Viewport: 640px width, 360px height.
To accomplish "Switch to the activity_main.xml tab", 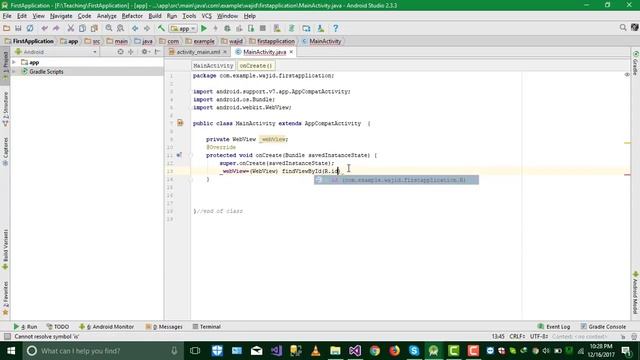I will (x=198, y=52).
